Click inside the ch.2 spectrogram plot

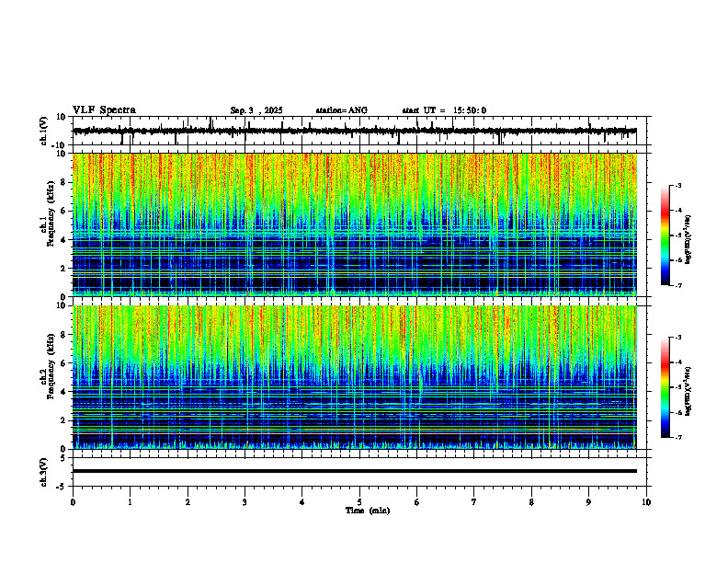coord(355,377)
